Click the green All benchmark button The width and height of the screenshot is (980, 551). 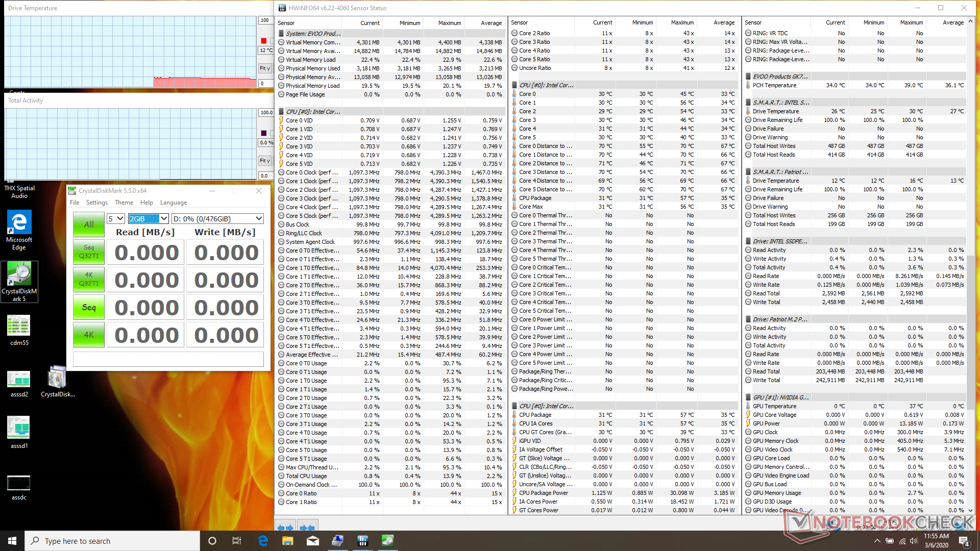click(x=89, y=224)
